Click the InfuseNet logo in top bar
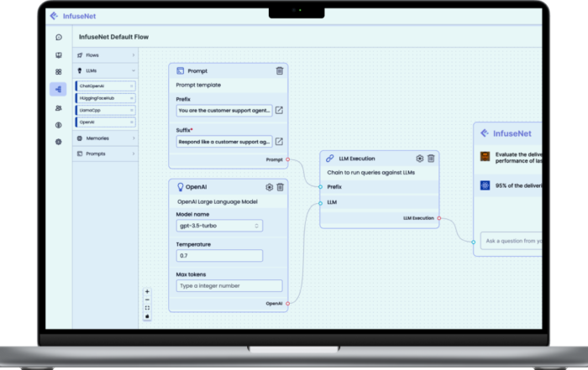 click(x=73, y=16)
